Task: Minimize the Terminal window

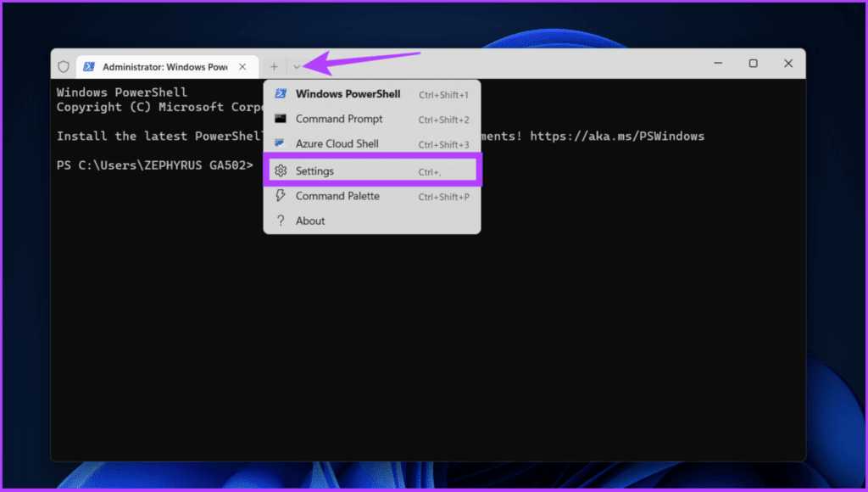Action: 718,64
